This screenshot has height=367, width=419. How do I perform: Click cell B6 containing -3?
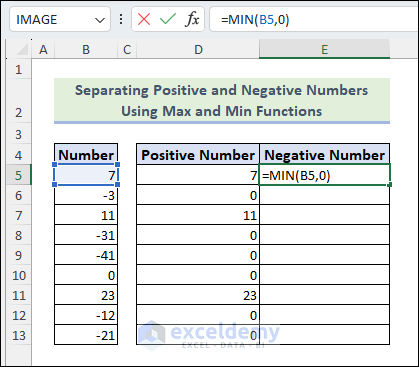86,195
